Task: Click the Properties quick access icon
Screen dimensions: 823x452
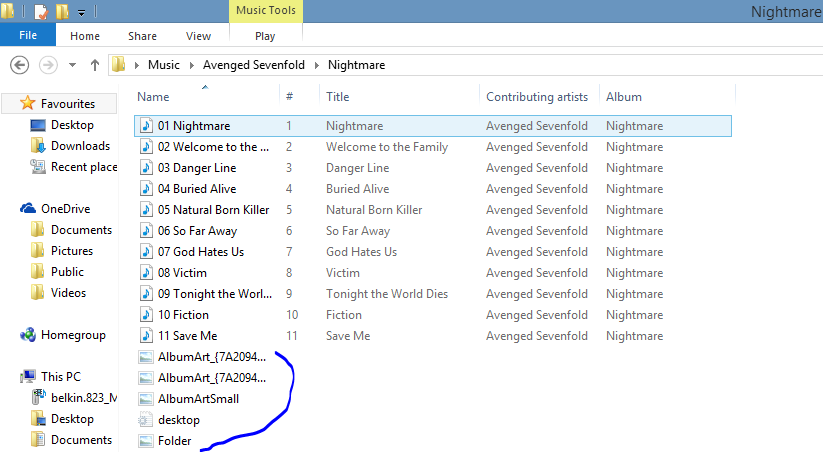Action: [40, 11]
